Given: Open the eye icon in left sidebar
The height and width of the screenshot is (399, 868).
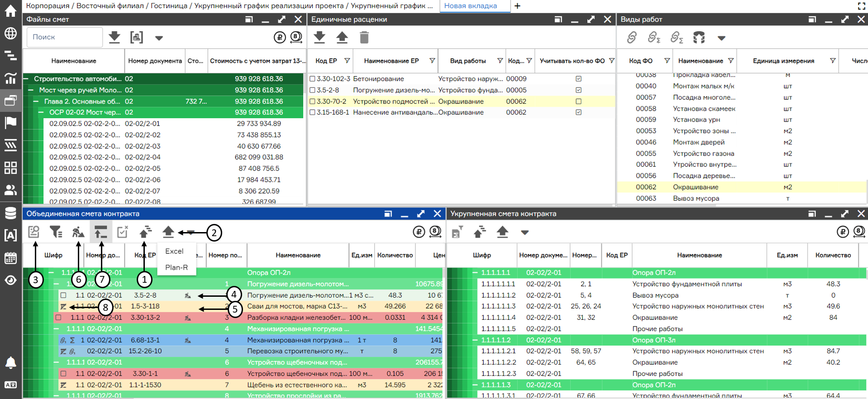Looking at the screenshot, I should click(10, 280).
